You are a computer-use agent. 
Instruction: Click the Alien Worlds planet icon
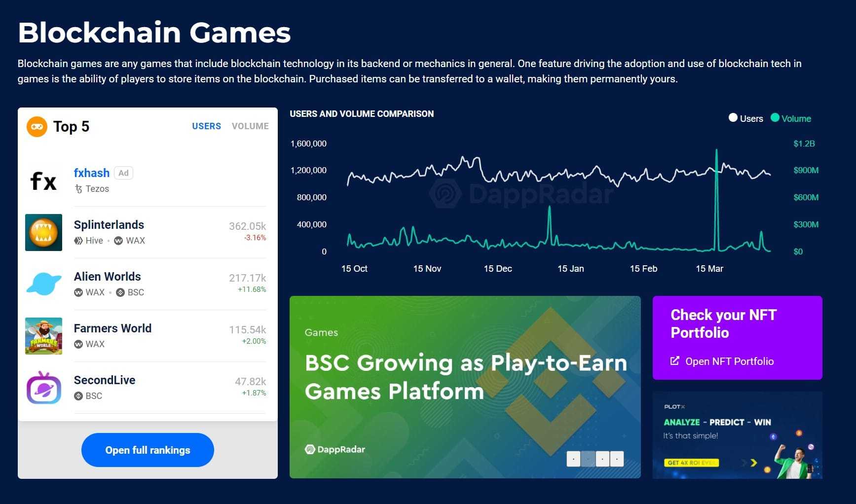tap(43, 284)
